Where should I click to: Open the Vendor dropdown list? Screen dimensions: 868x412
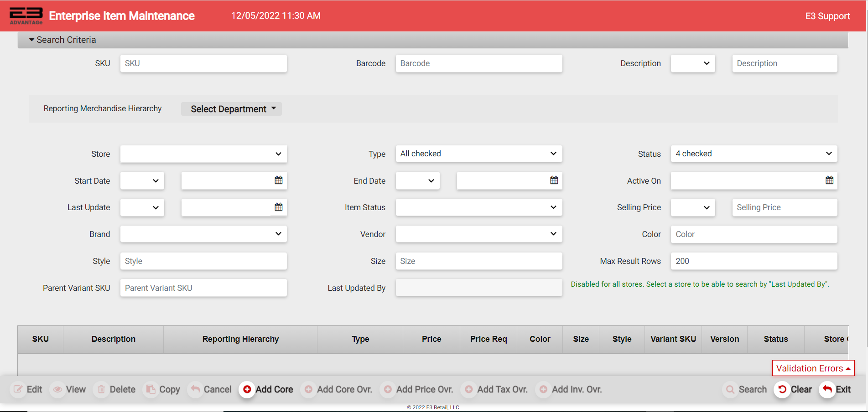pos(478,234)
